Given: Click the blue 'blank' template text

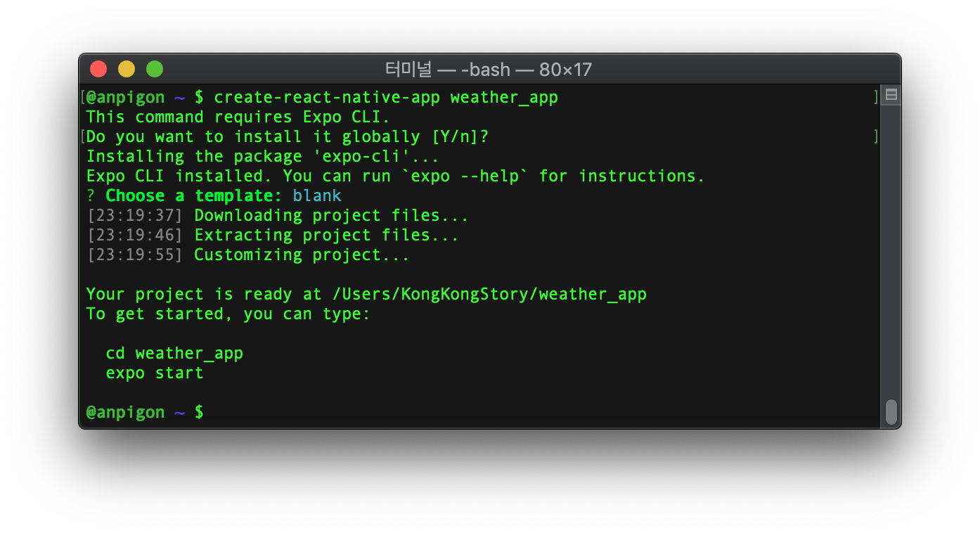Looking at the screenshot, I should 317,196.
